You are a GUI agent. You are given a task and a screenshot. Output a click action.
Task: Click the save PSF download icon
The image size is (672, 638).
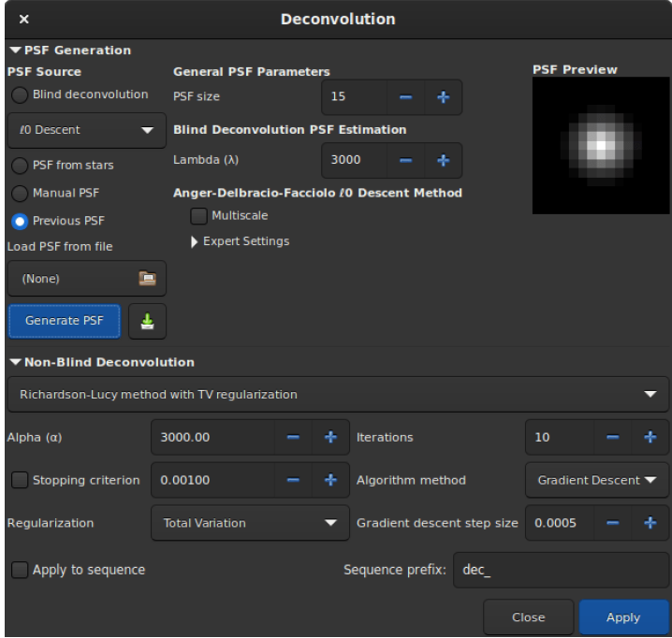pyautogui.click(x=147, y=321)
